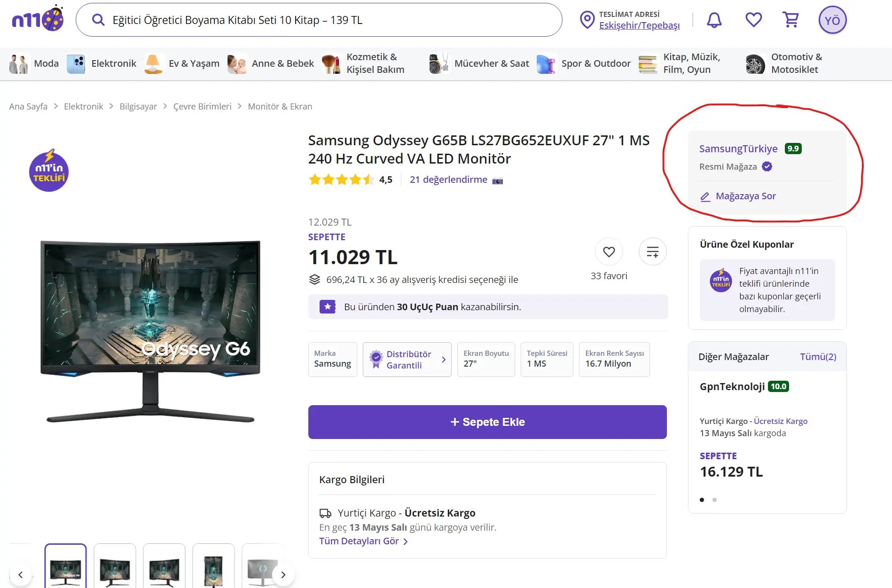
Task: Open the YÖ profile avatar
Action: [x=832, y=20]
